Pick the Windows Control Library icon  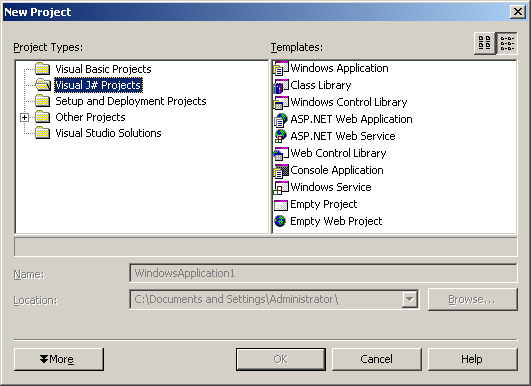(281, 102)
